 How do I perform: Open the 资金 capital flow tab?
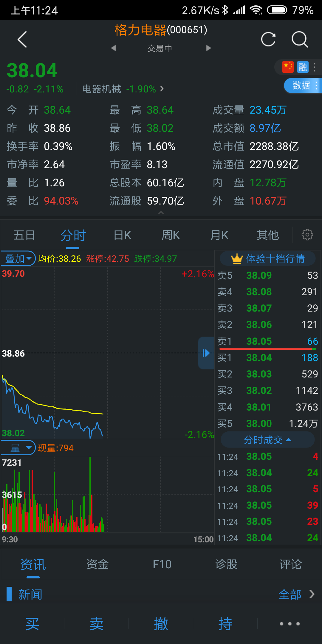coord(97,564)
